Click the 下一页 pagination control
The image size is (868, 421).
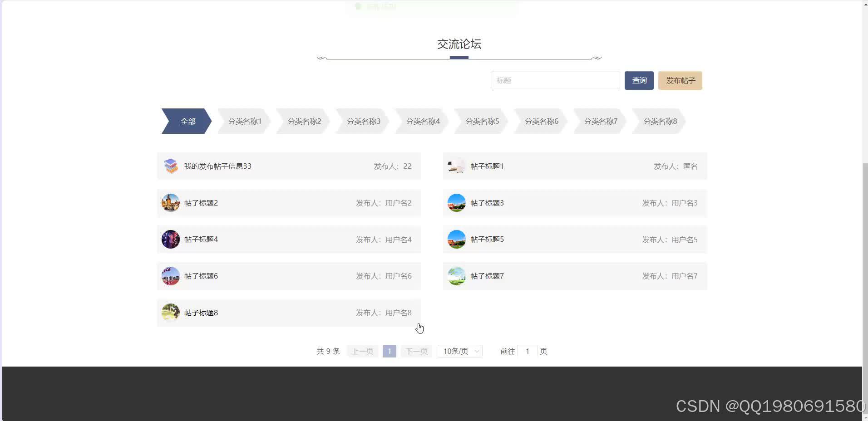(x=415, y=351)
